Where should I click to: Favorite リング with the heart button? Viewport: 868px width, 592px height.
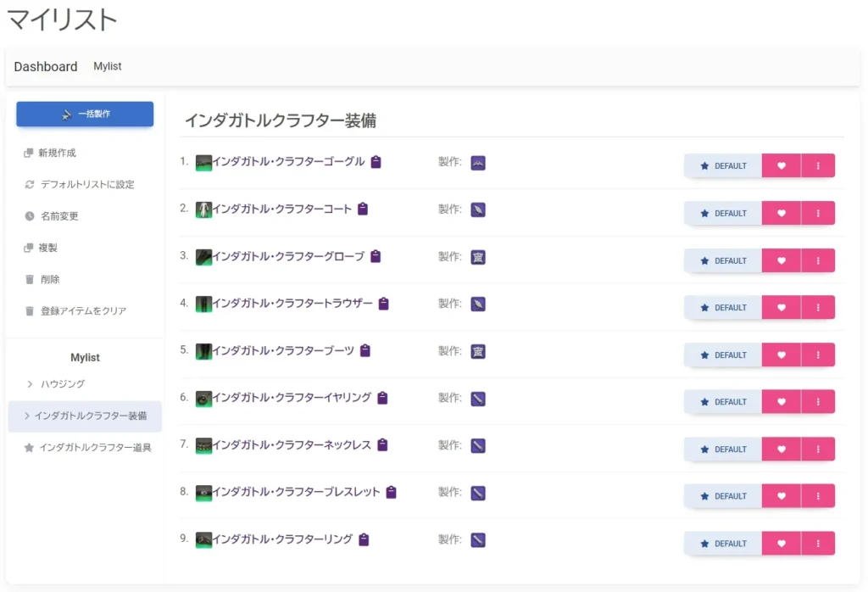point(781,544)
